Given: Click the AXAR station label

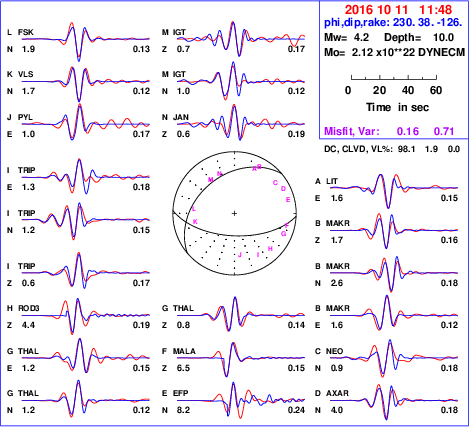Looking at the screenshot, I should [337, 393].
